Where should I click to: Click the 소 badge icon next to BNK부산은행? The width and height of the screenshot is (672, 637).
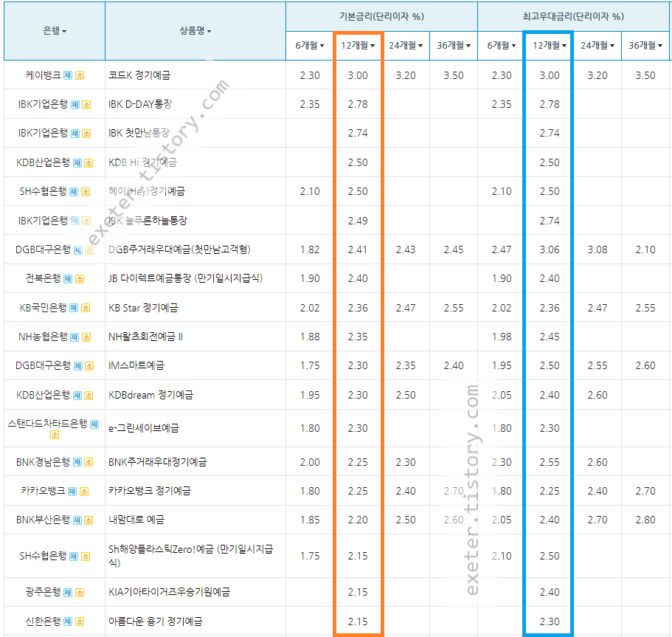89,520
